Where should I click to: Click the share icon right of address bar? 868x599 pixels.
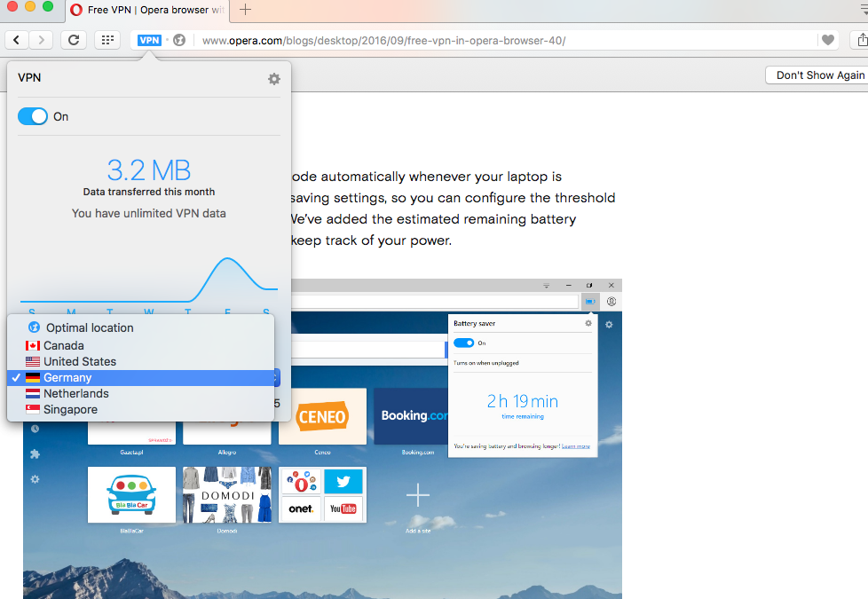click(x=862, y=40)
